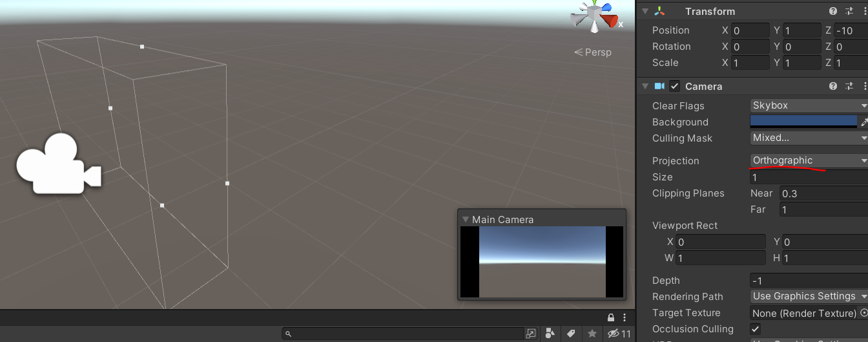Click the Transform component title
Viewport: 868px width, 342px height.
tap(710, 11)
